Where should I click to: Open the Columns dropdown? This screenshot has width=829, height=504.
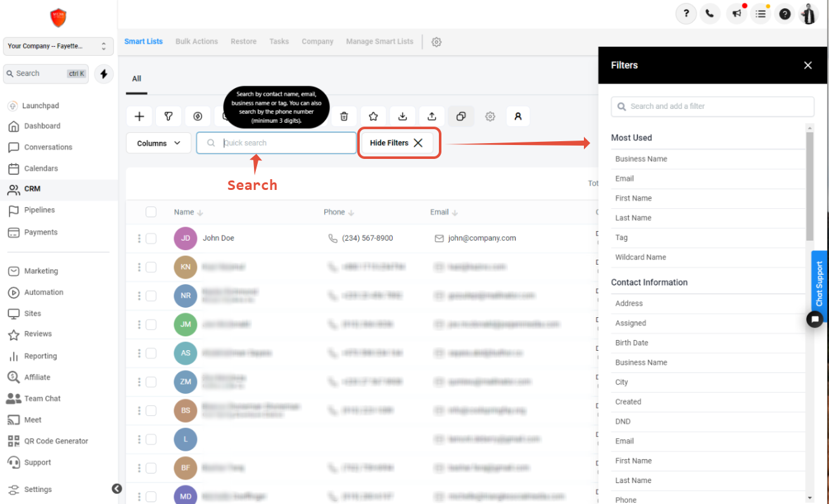[158, 143]
